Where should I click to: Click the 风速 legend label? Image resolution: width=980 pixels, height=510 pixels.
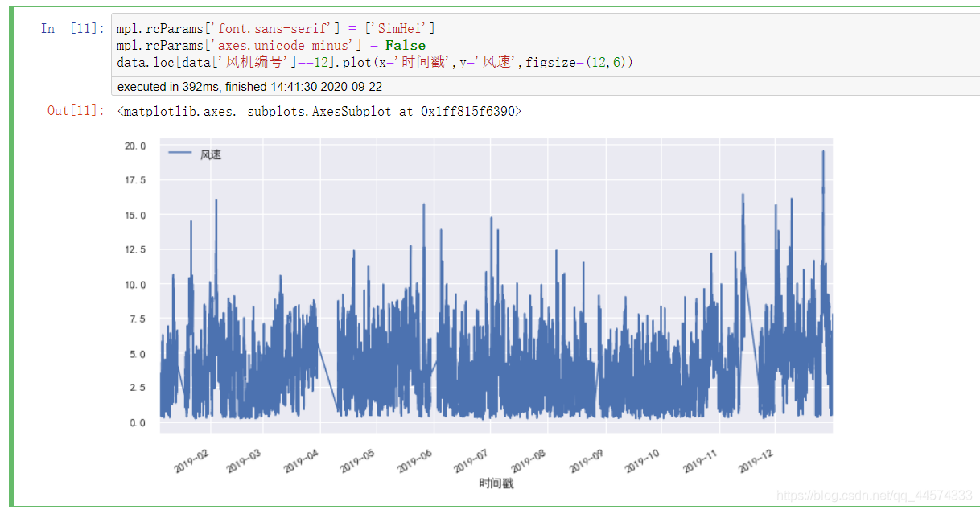tap(210, 154)
